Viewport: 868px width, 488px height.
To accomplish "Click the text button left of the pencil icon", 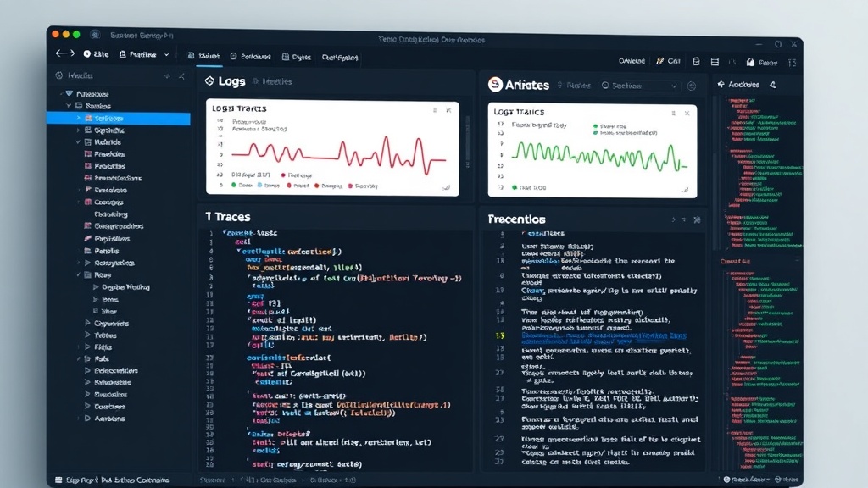I will [x=632, y=61].
